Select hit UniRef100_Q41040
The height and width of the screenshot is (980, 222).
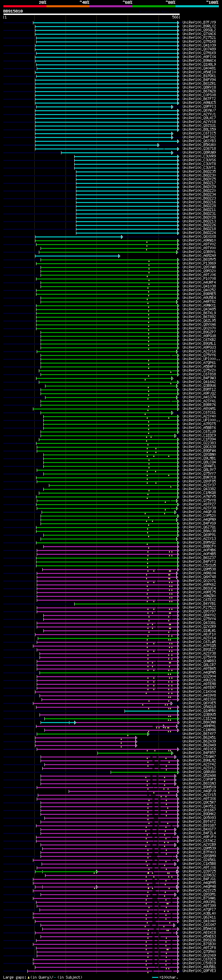[199, 921]
